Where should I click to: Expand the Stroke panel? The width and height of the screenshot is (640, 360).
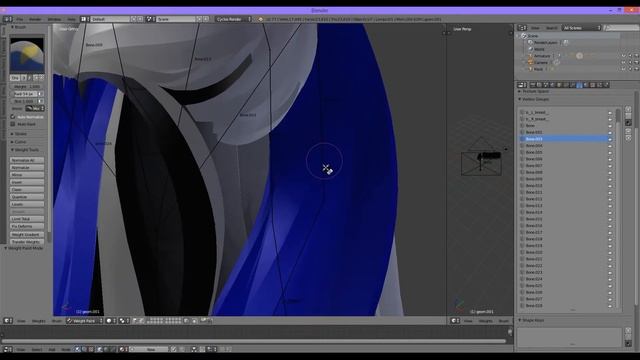point(19,134)
